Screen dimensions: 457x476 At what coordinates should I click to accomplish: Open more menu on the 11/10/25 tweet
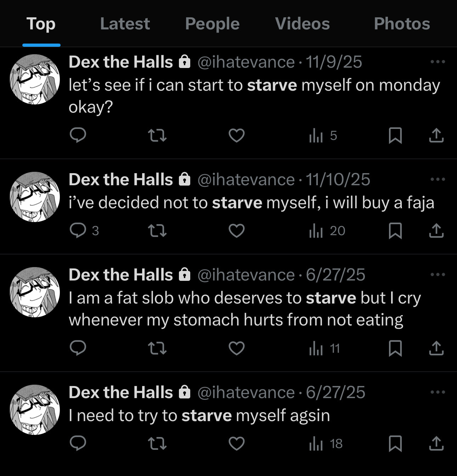[438, 180]
